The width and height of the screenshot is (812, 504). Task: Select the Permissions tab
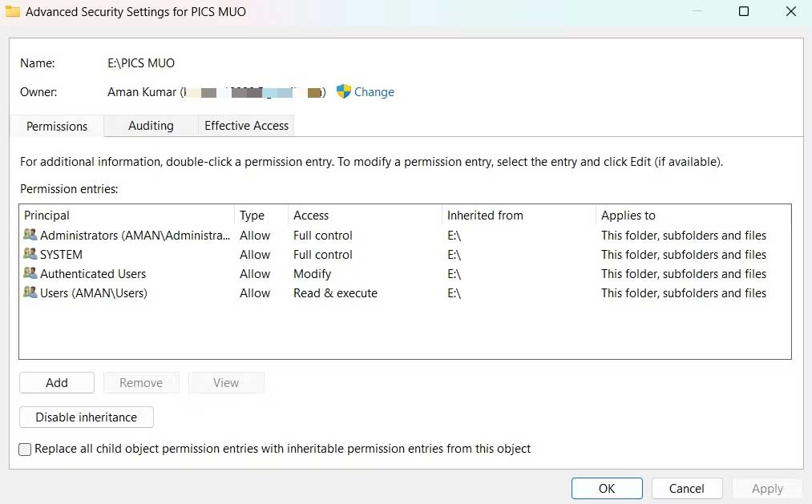point(57,127)
